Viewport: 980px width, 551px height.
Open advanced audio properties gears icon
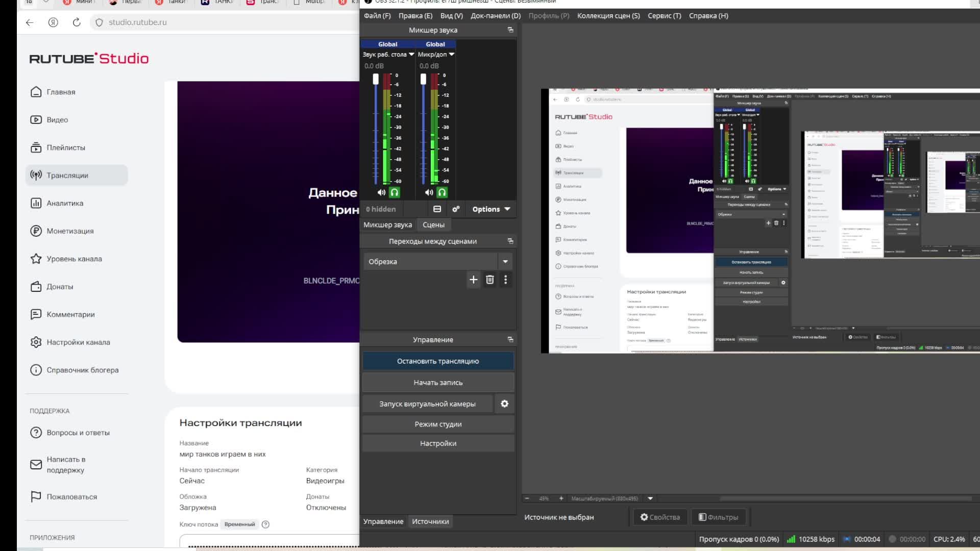click(456, 209)
